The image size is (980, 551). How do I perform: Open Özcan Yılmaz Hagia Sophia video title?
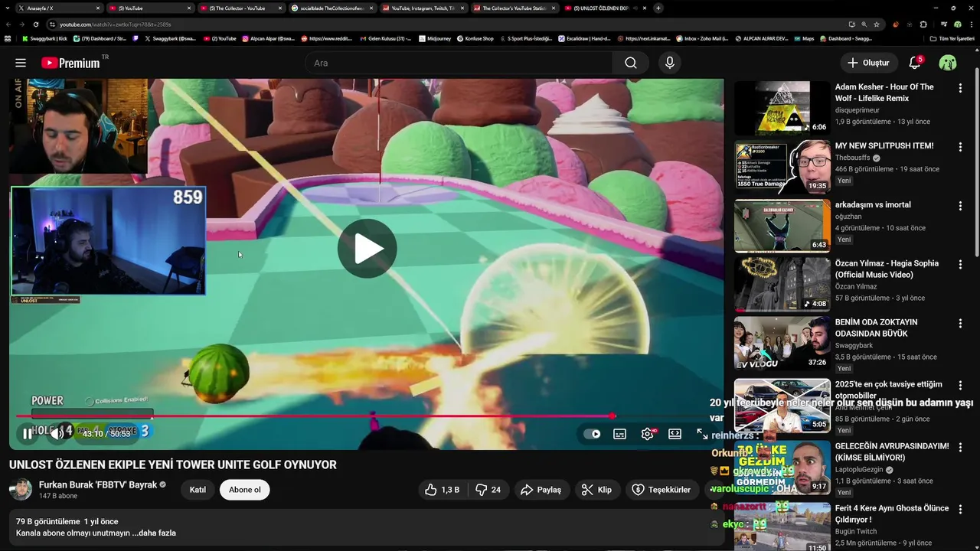(x=887, y=269)
